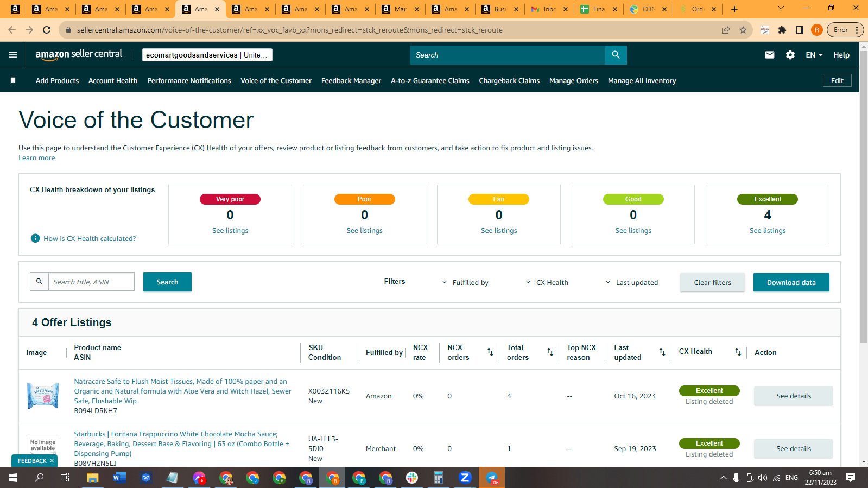
Task: Click the teal Search button beside ASIN field
Action: click(167, 282)
